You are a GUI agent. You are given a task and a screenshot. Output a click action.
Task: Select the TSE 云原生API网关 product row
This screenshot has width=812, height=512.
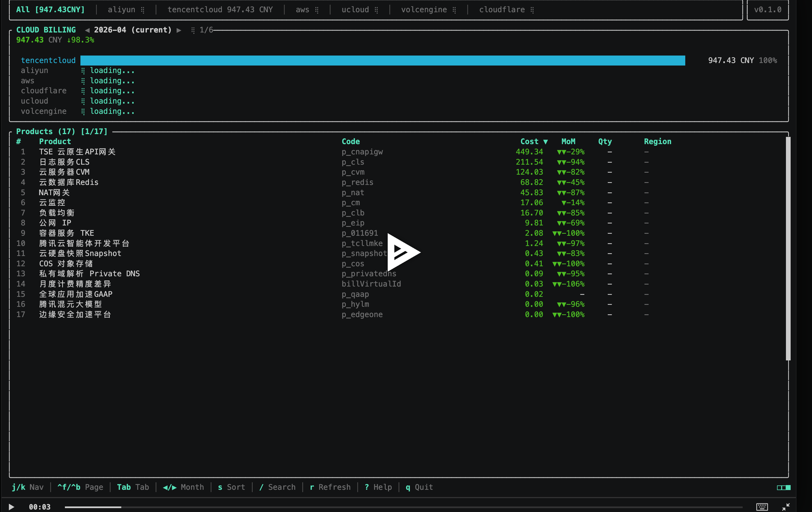click(x=398, y=152)
